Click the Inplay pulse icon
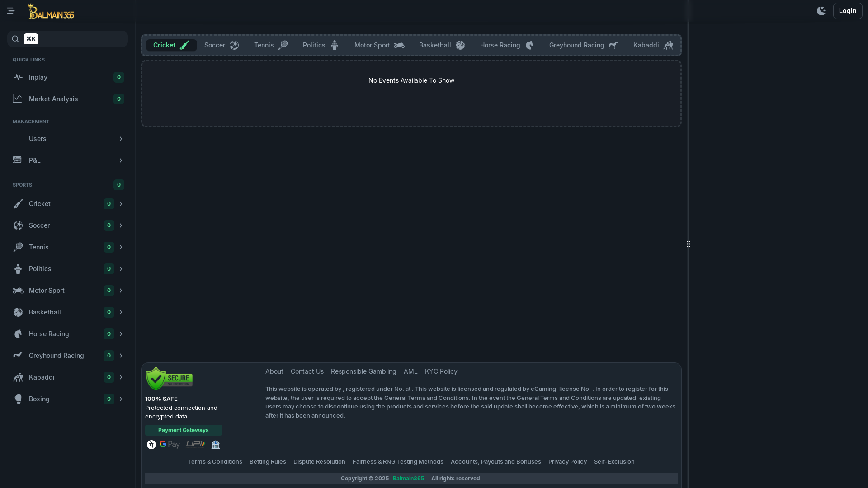The height and width of the screenshot is (488, 868). pos(18,77)
